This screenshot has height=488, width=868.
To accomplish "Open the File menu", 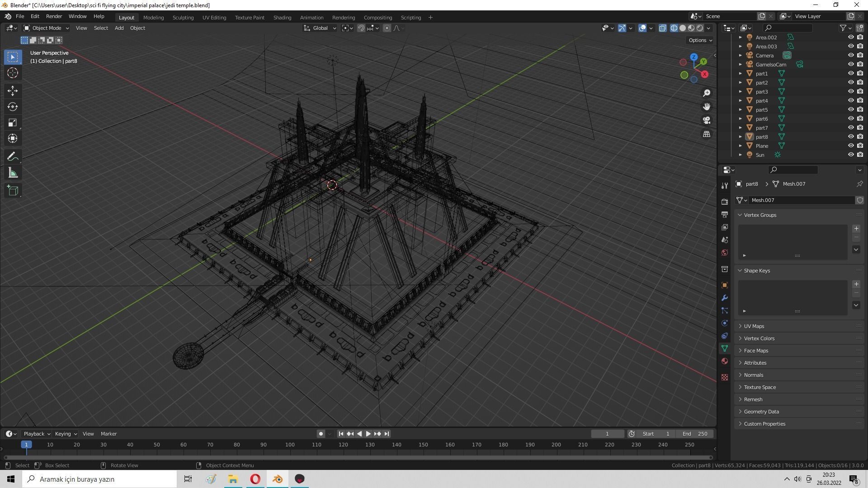I will [20, 16].
